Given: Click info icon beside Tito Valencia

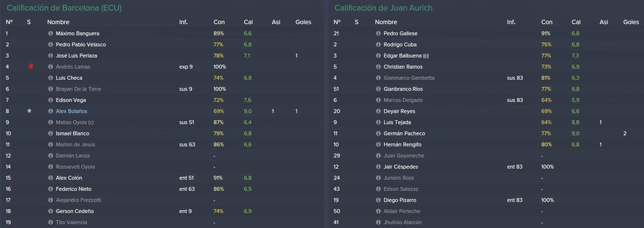Looking at the screenshot, I should [x=50, y=222].
